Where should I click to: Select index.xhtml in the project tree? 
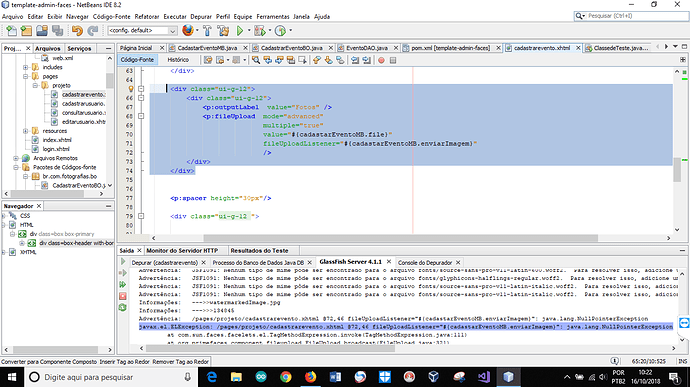pos(57,140)
